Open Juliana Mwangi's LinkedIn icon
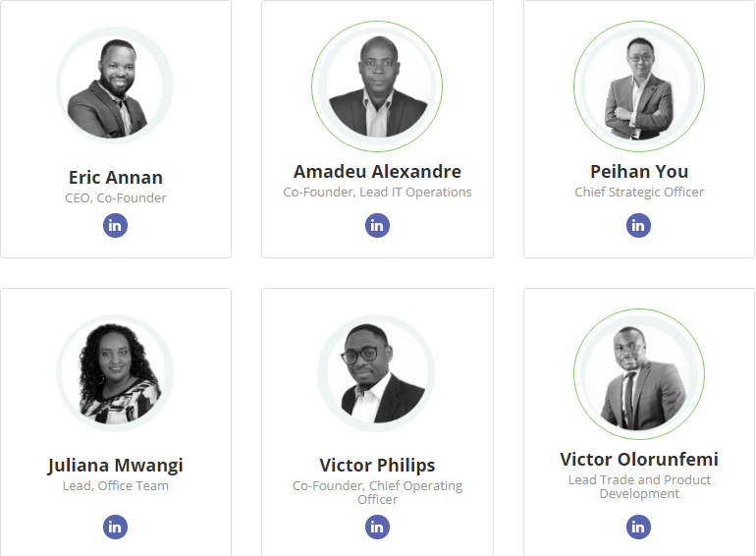Viewport: 756px width, 556px height. (115, 527)
